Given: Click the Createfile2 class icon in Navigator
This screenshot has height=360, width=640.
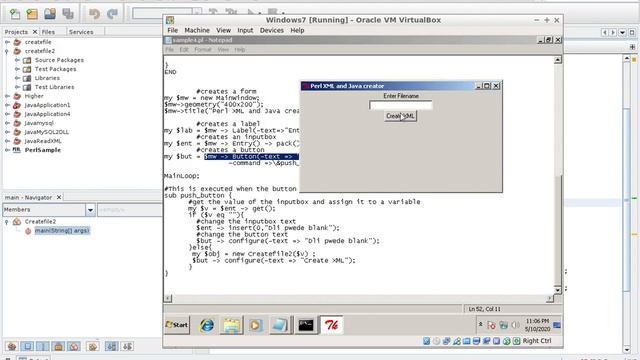Looking at the screenshot, I should click(17, 222).
